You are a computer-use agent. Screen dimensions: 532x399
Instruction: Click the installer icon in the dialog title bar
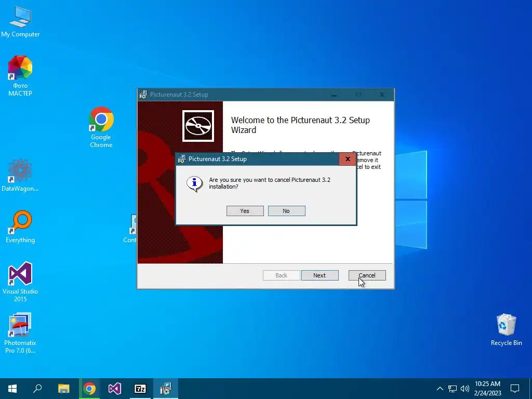click(182, 159)
